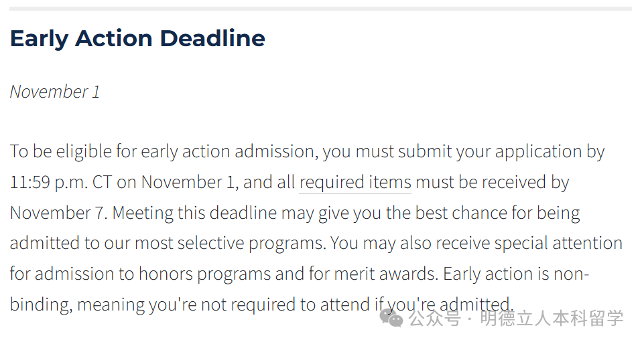Click the "Early Action Deadline" heading
The image size is (644, 344).
137,39
